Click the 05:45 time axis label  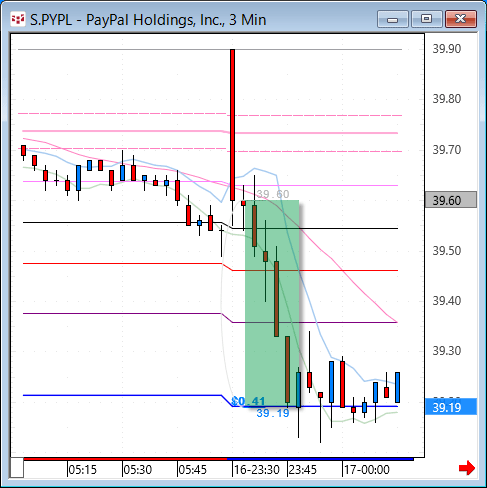pyautogui.click(x=193, y=470)
